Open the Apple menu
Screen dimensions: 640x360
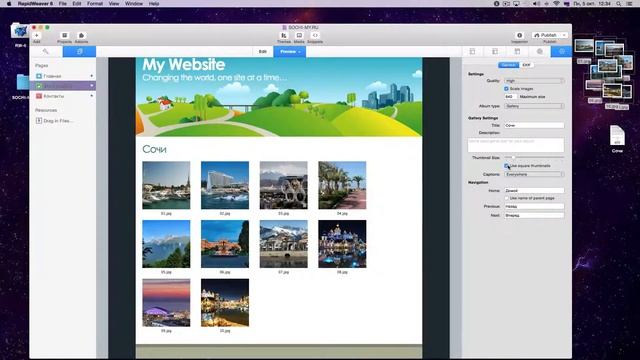9,3
